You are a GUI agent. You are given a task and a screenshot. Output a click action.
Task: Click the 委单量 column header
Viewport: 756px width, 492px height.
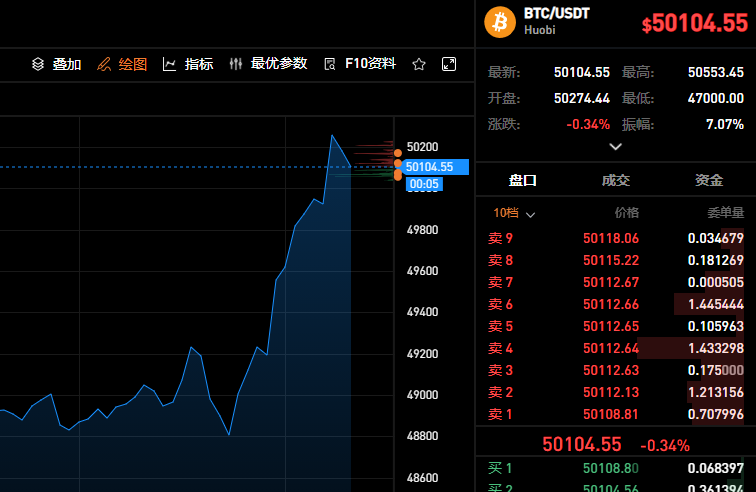click(x=726, y=213)
